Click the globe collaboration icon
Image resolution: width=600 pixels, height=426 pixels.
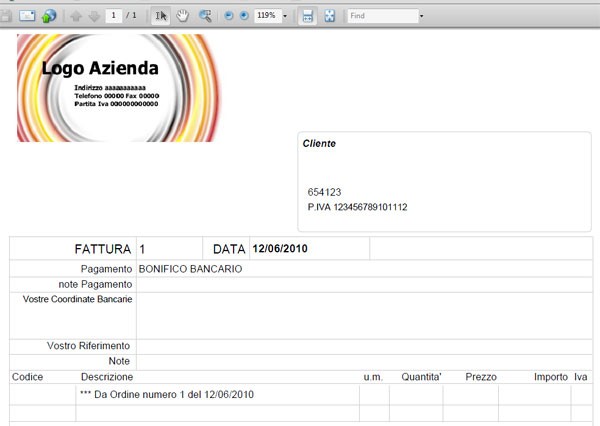click(x=48, y=16)
